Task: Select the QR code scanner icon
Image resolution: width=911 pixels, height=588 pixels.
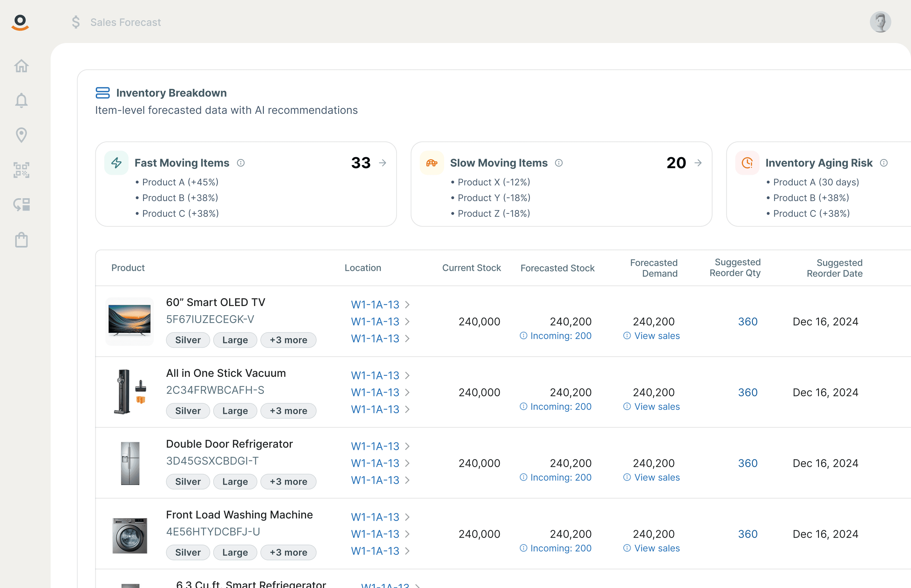Action: tap(22, 170)
